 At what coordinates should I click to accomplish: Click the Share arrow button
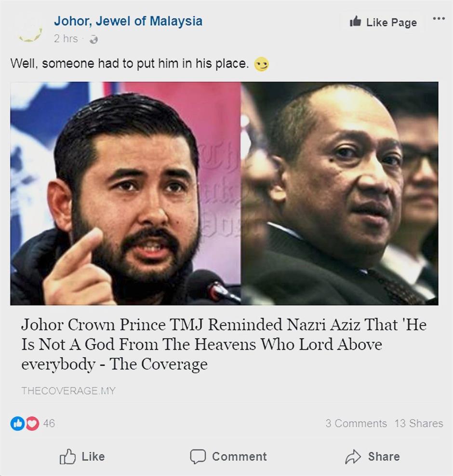pyautogui.click(x=373, y=456)
